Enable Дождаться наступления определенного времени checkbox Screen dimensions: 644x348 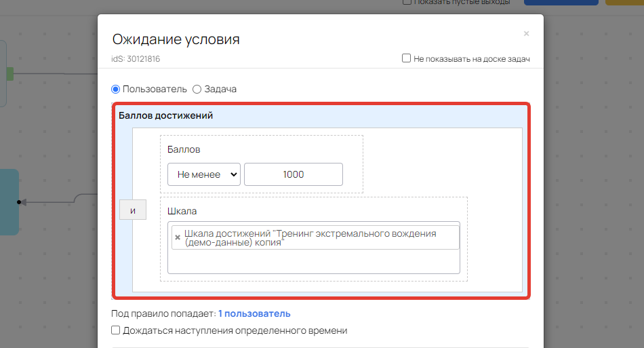coord(115,330)
